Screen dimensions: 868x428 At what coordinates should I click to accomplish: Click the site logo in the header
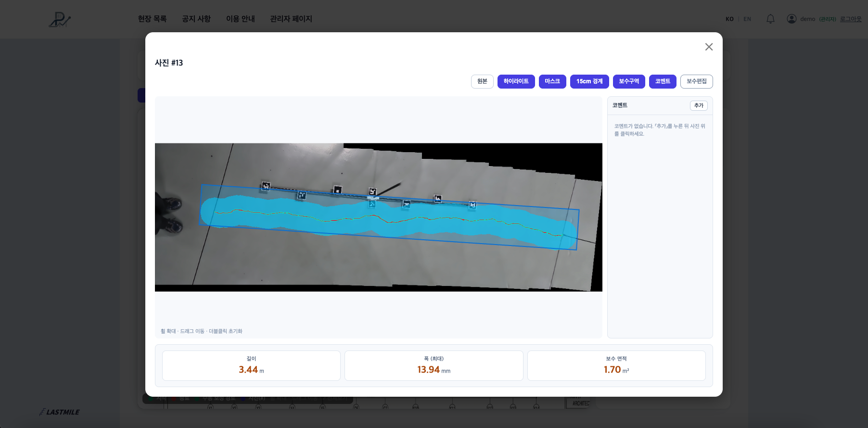click(60, 19)
